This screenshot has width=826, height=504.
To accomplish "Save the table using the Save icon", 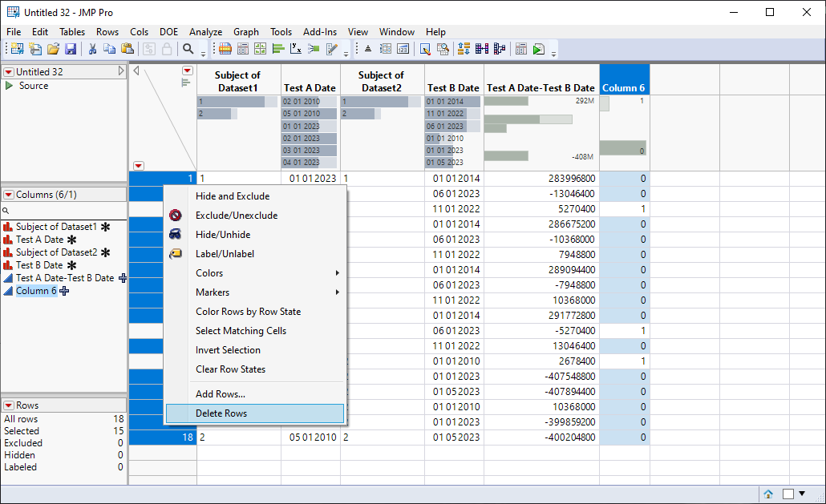I will pyautogui.click(x=71, y=49).
